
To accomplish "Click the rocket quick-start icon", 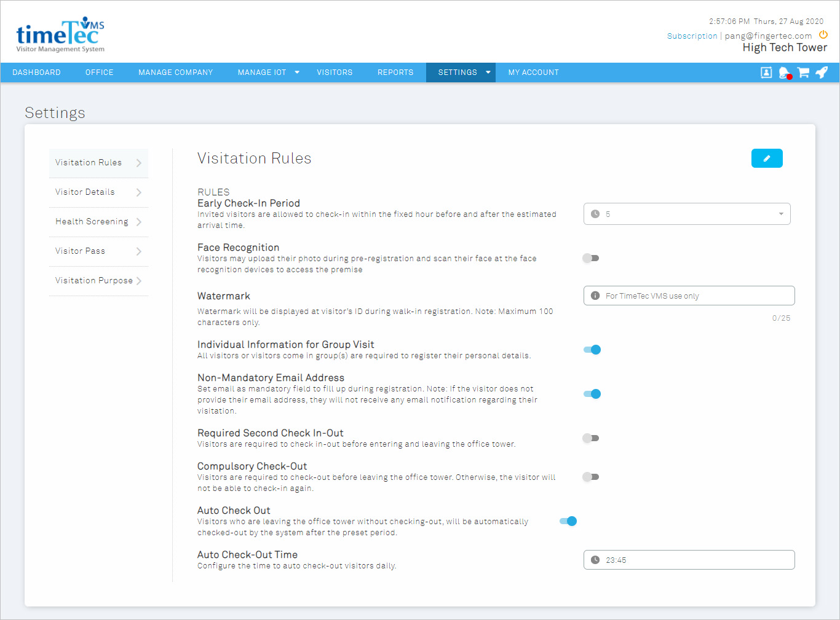I will [x=822, y=73].
